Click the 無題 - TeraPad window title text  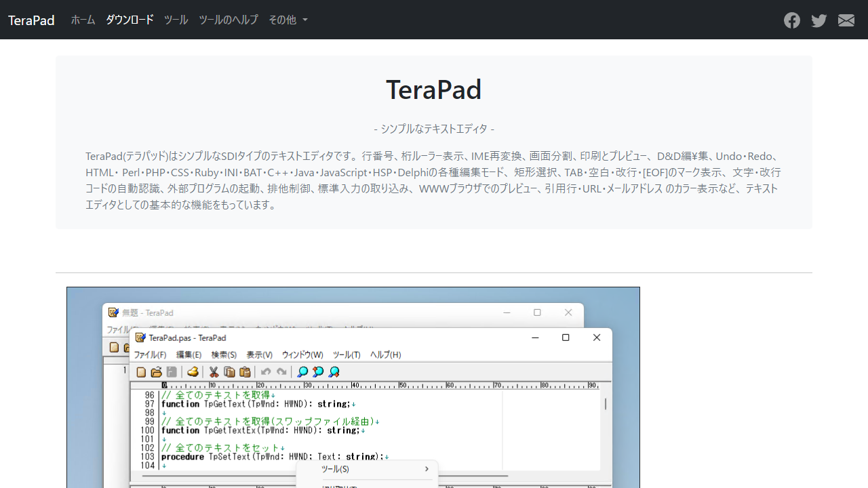148,312
